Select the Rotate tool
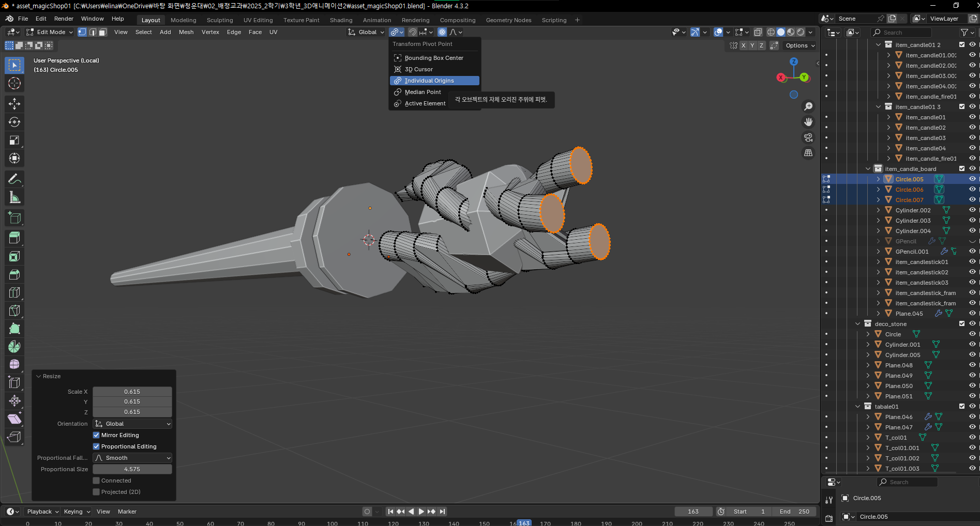Screen dimensions: 980x526 pos(14,122)
